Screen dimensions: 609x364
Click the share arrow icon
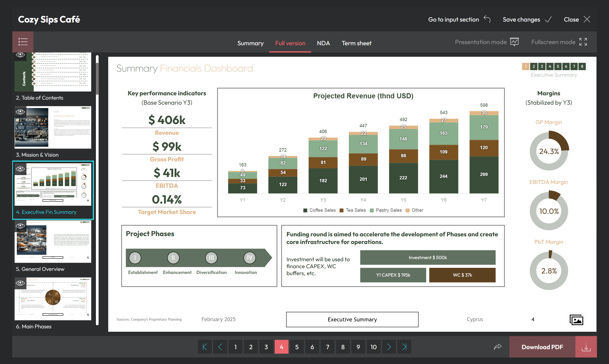pyautogui.click(x=498, y=347)
